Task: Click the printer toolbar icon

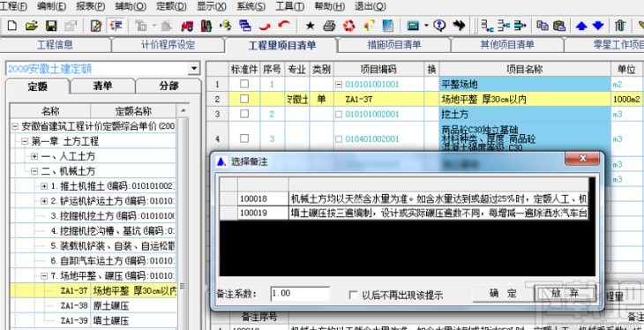Action: (x=329, y=26)
